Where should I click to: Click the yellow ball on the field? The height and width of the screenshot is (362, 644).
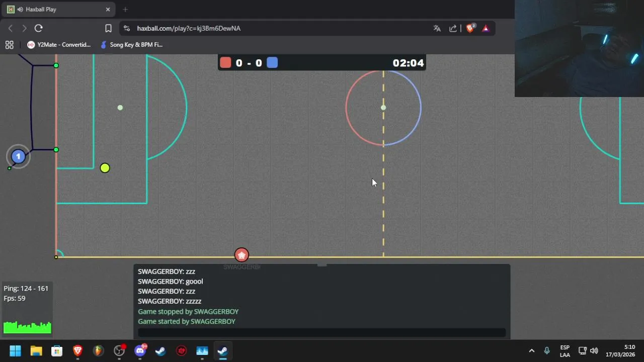(105, 168)
